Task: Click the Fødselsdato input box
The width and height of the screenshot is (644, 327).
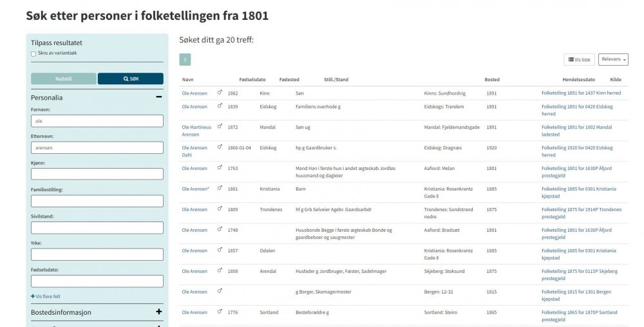Action: 97,281
